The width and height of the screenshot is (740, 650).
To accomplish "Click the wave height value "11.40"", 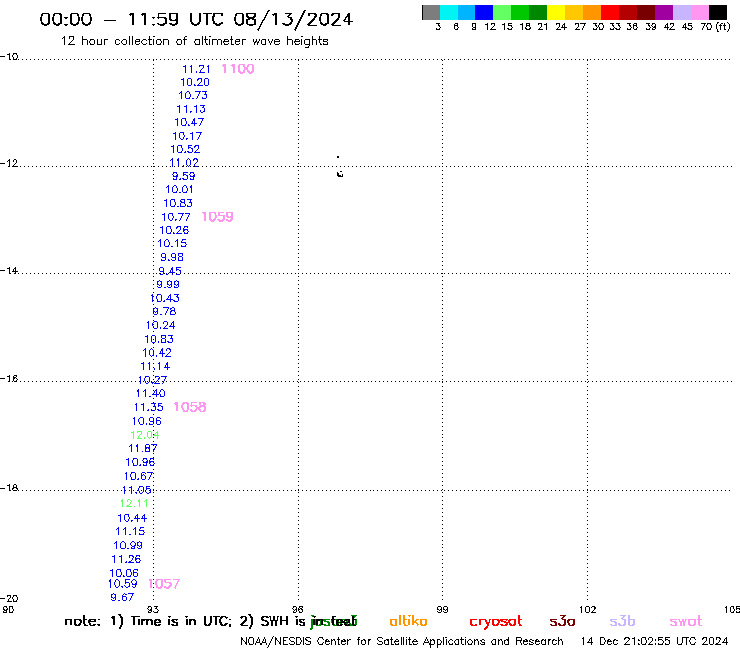I will [151, 393].
